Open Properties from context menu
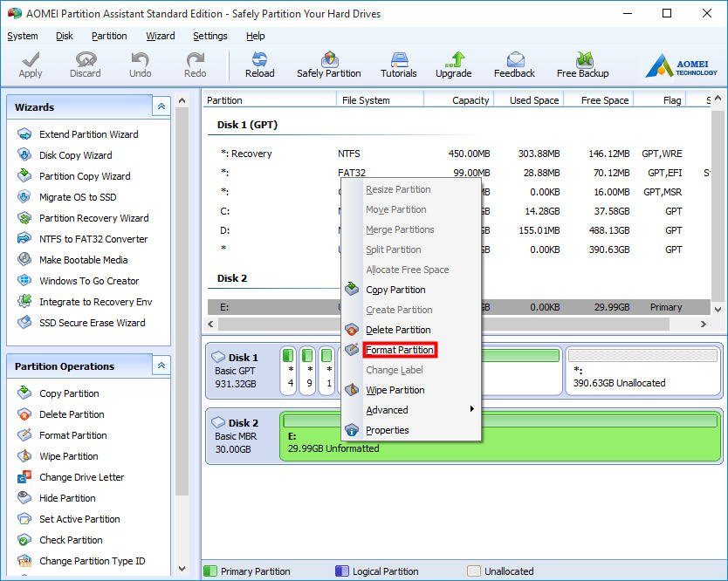728x581 pixels. (x=388, y=430)
